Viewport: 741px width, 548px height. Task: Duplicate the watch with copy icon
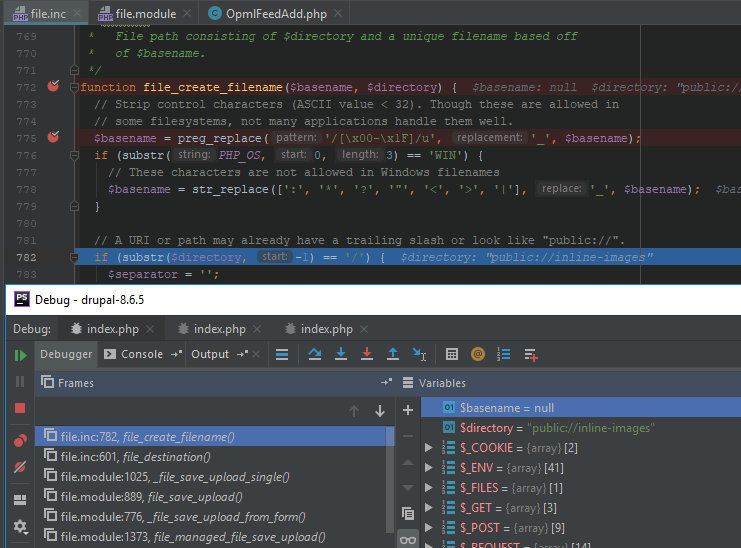408,513
